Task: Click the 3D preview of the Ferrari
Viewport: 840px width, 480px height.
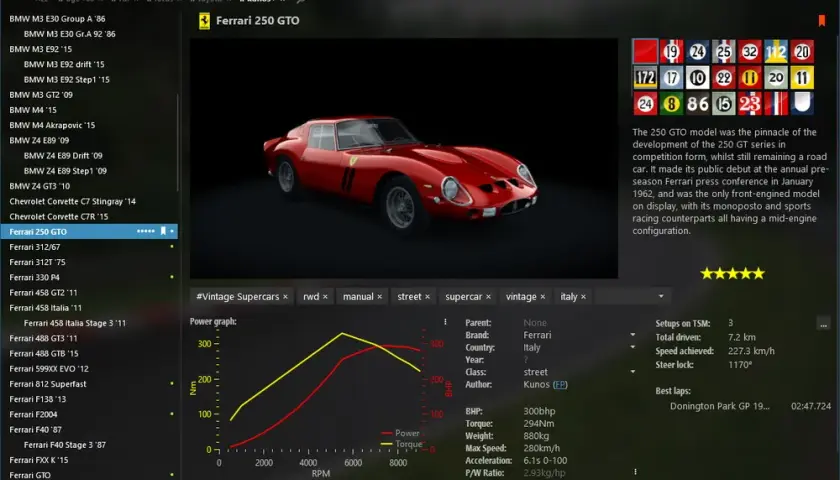Action: [x=403, y=159]
